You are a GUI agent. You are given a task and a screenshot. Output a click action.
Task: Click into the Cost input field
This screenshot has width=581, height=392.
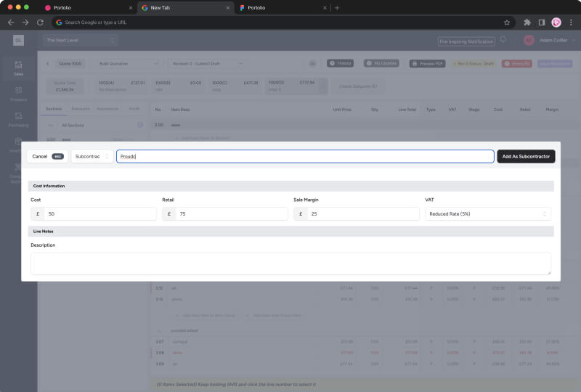pos(99,214)
